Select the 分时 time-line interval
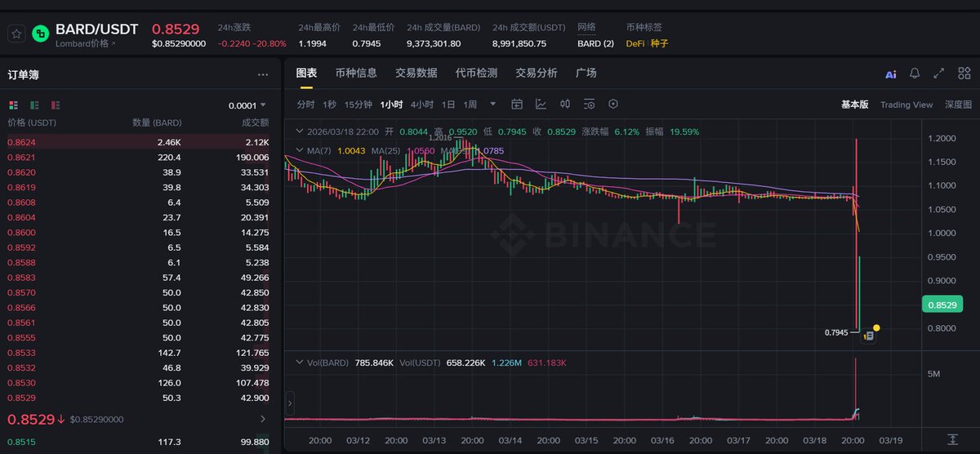This screenshot has height=454, width=980. 305,105
